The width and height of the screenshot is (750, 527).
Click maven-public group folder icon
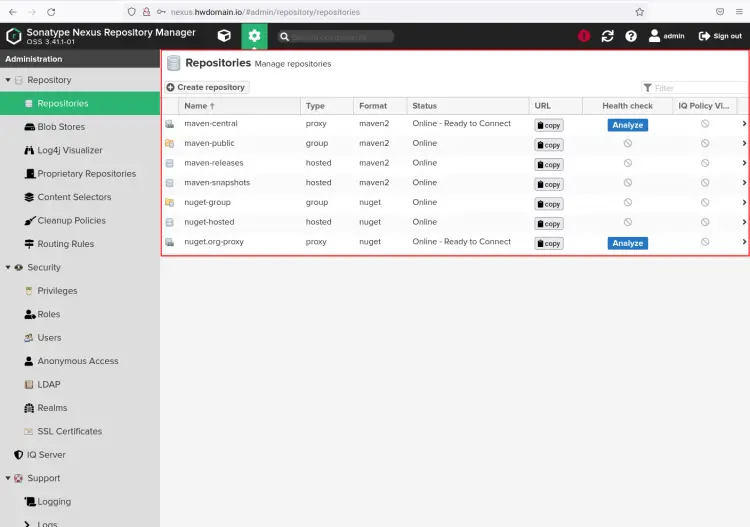pos(169,143)
